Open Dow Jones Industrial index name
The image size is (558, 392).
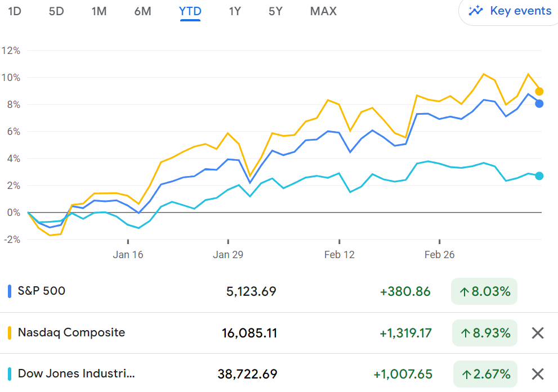pos(77,373)
